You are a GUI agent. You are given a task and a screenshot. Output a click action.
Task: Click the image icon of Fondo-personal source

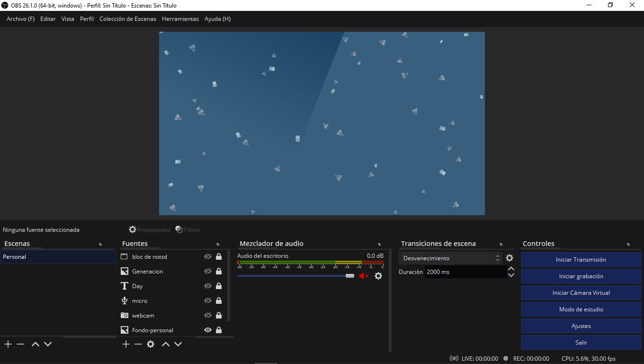pyautogui.click(x=125, y=330)
